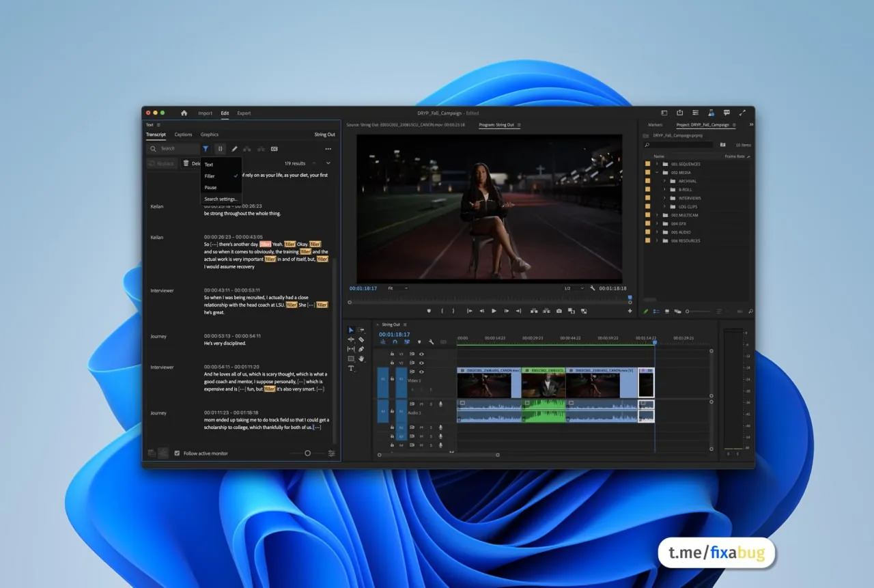Expand the 004 GFX bin
This screenshot has height=588, width=874.
pyautogui.click(x=657, y=224)
